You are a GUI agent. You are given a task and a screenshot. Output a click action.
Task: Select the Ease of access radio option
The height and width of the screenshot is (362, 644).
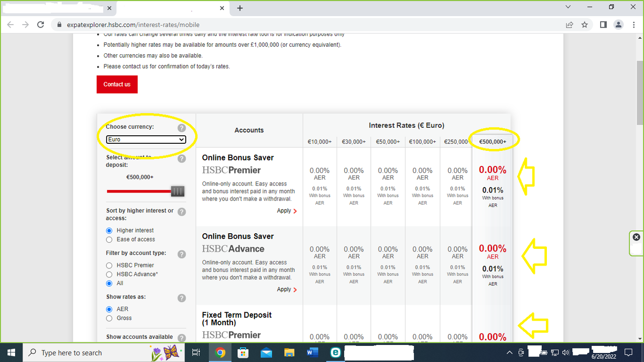(109, 239)
